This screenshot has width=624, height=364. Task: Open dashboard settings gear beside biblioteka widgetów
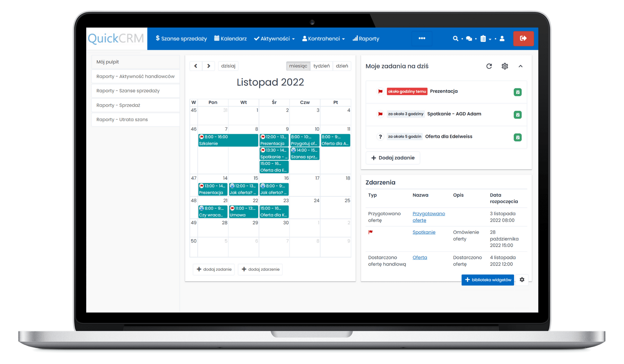point(522,280)
